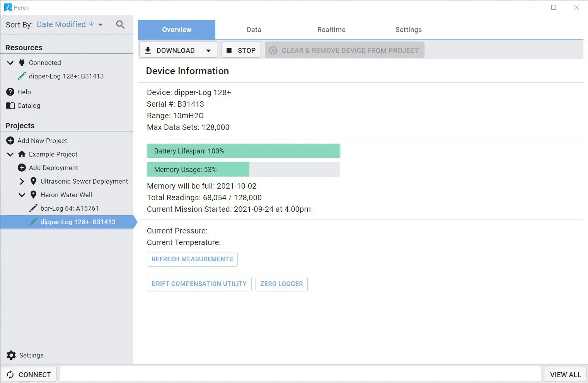Collapse the Heron Water Well deployment
The image size is (588, 383).
click(x=22, y=195)
